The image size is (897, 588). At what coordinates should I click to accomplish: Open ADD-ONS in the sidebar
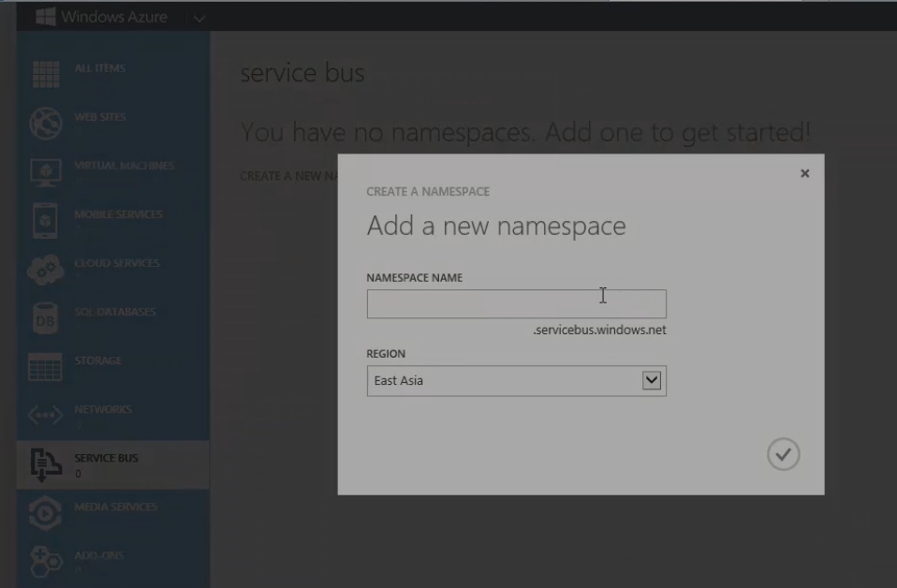point(98,555)
